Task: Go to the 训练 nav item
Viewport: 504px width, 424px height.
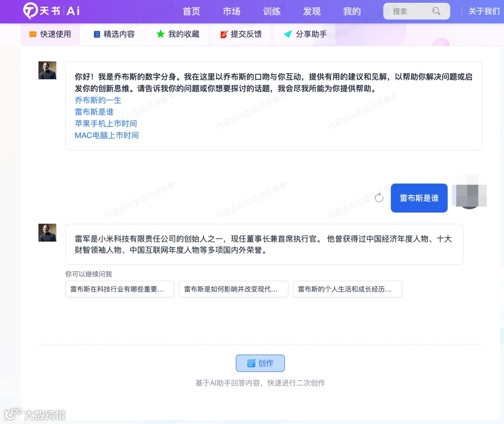Action: [x=272, y=12]
